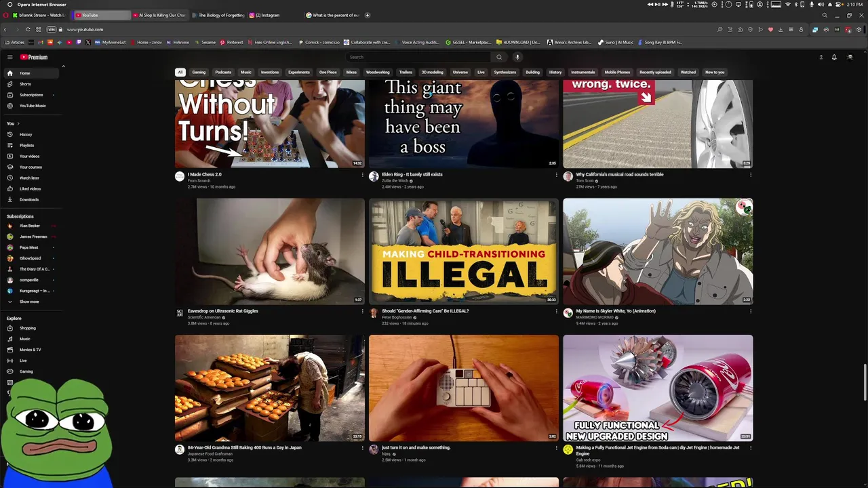Click the YouTube Premium logo
The image size is (868, 488).
pos(33,57)
